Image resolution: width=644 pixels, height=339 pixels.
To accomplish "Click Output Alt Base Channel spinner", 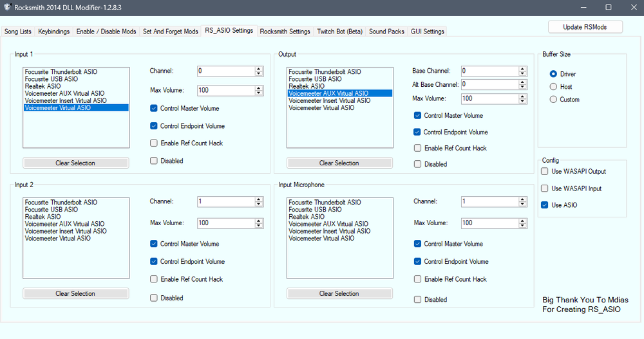I will [x=522, y=84].
